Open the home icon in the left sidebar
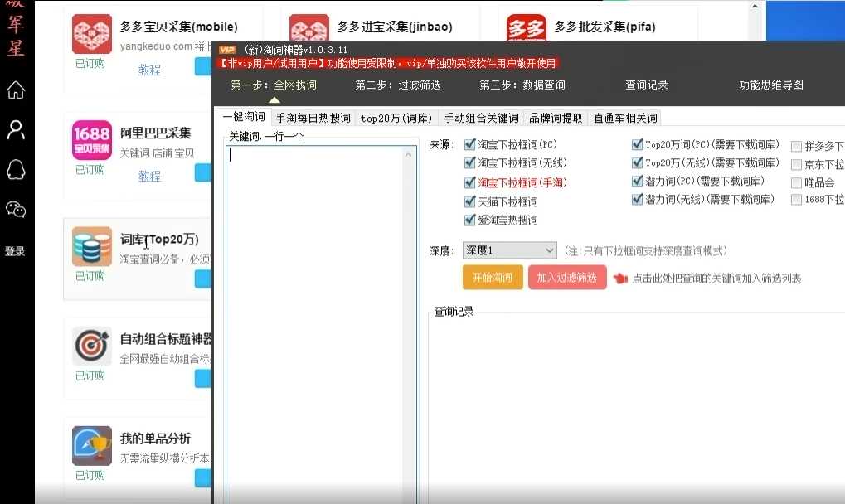 [16, 90]
